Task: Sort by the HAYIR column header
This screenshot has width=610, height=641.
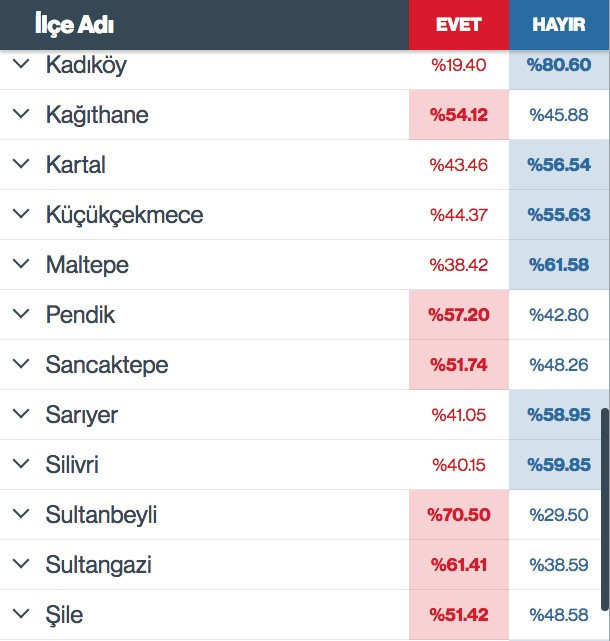Action: click(x=559, y=25)
